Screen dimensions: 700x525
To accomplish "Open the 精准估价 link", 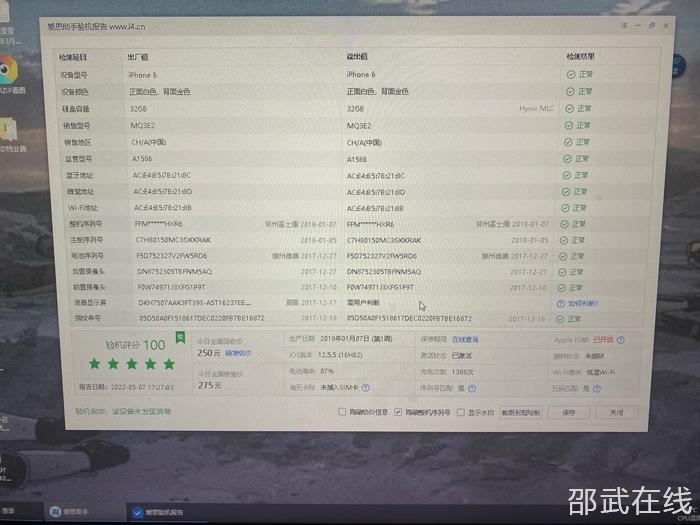I will [238, 353].
